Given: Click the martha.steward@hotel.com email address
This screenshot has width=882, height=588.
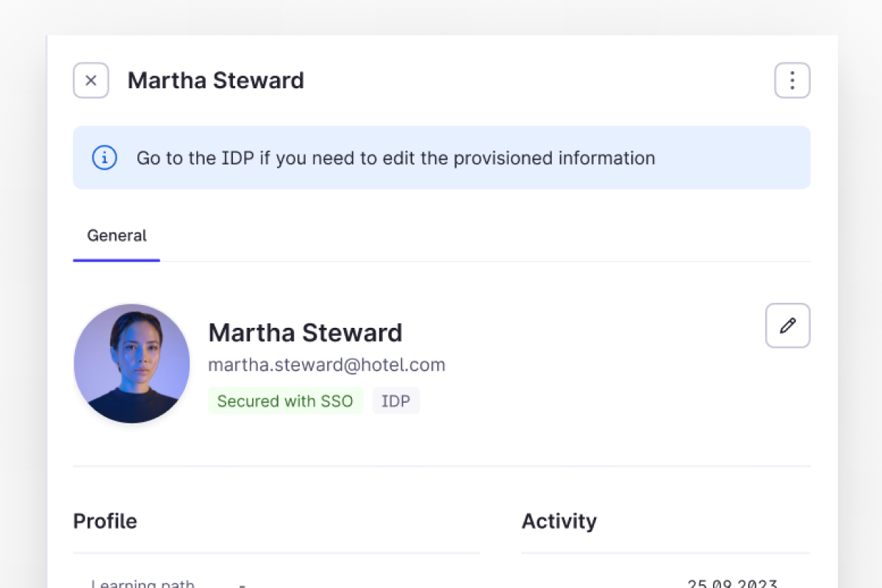Looking at the screenshot, I should (x=326, y=365).
